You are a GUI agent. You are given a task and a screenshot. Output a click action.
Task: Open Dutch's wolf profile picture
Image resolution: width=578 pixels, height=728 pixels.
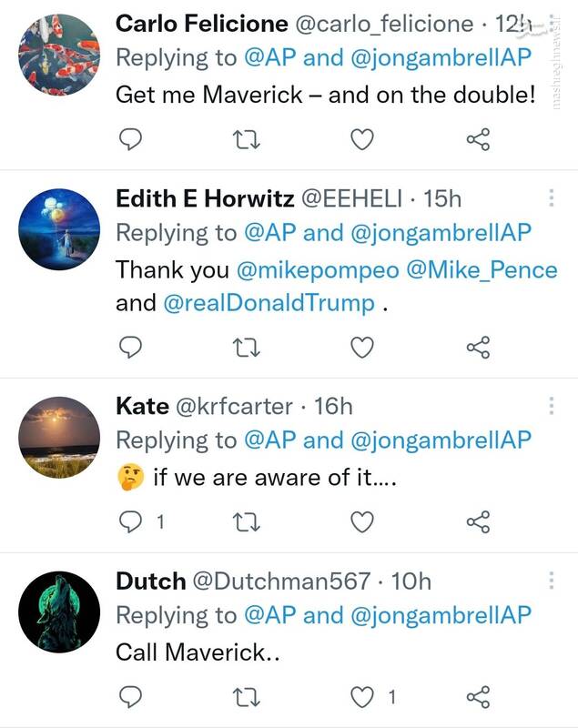pyautogui.click(x=58, y=612)
